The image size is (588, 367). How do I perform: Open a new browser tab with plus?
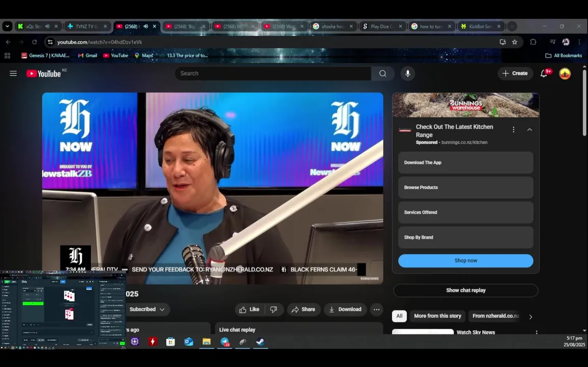[512, 27]
